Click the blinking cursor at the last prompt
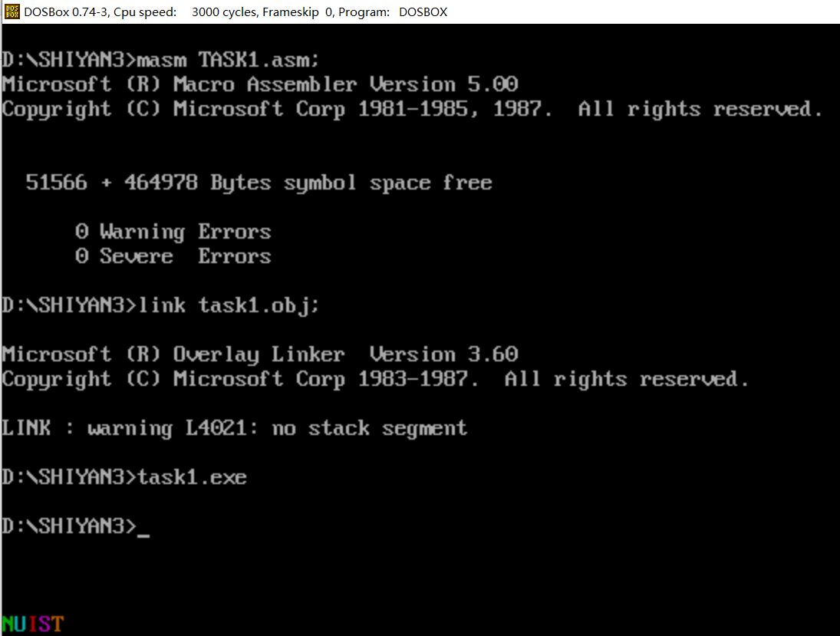840x636 pixels. pyautogui.click(x=143, y=529)
